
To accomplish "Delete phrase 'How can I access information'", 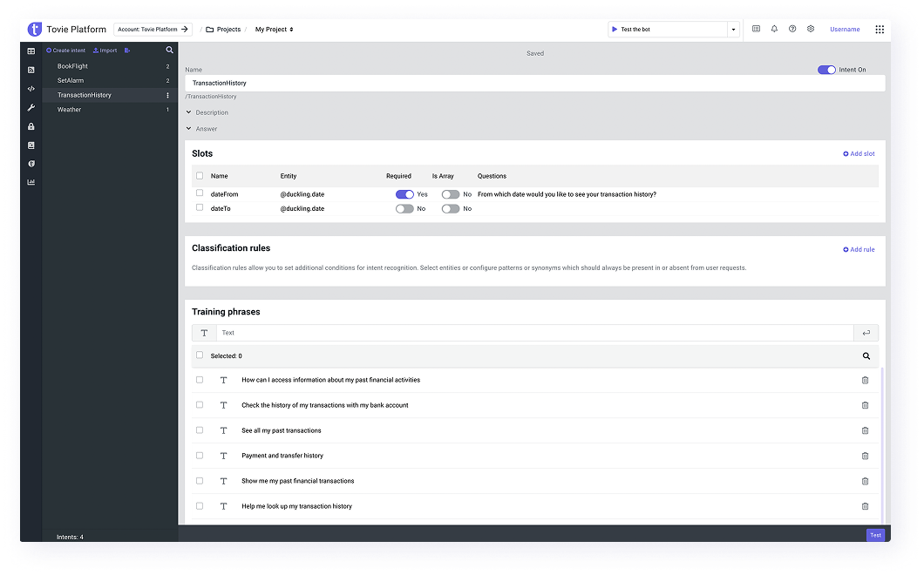I will pyautogui.click(x=865, y=381).
